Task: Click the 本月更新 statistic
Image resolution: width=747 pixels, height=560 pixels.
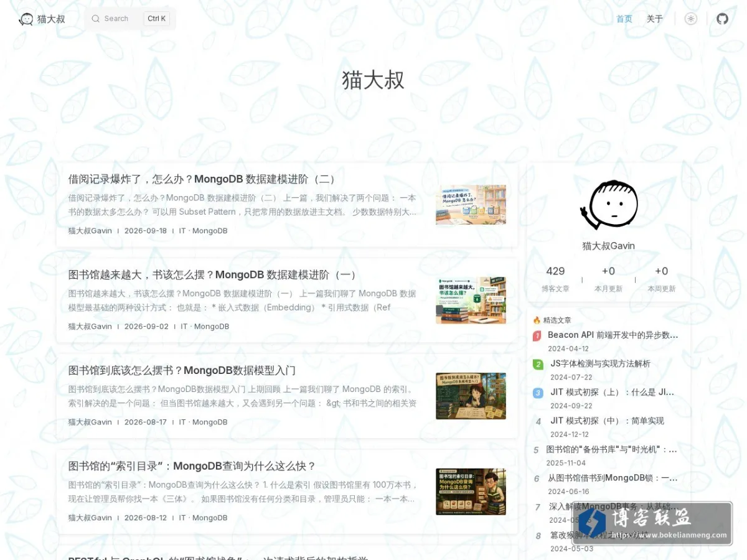Action: coord(608,279)
